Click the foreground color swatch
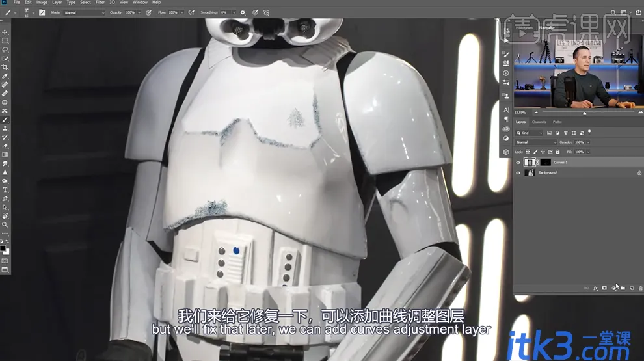 click(3, 248)
